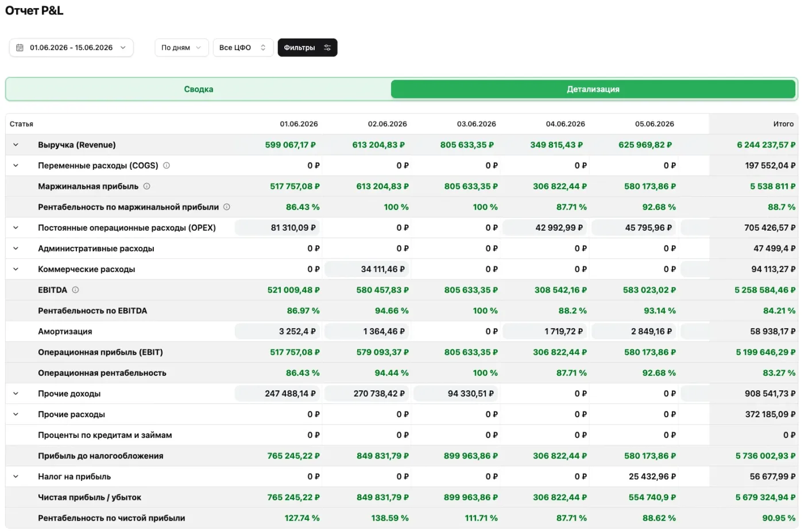Click the Статья column header

21,124
